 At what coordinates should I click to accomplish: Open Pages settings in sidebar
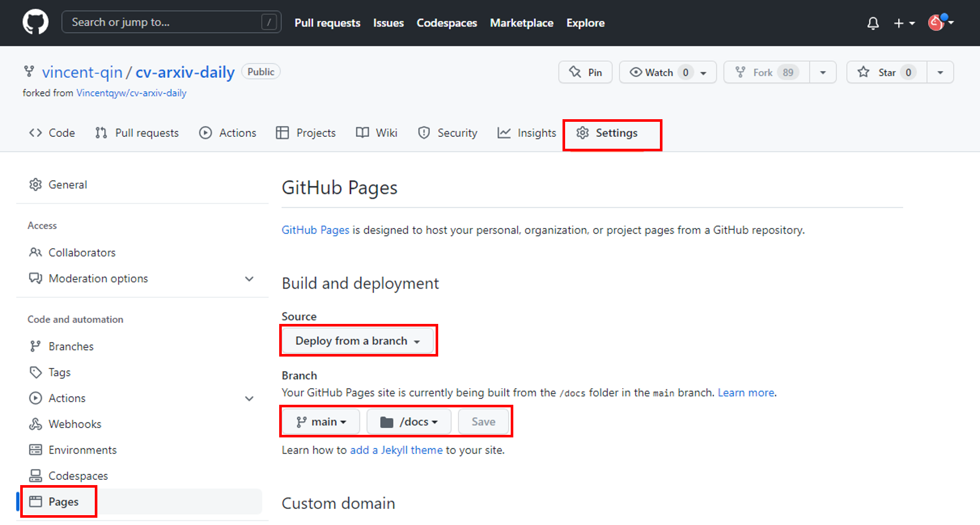click(x=139, y=502)
